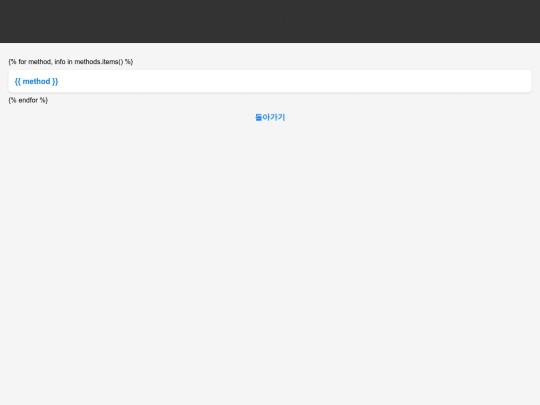The height and width of the screenshot is (405, 540).
Task: Select the '{% endfor %}' text
Action: pyautogui.click(x=28, y=100)
